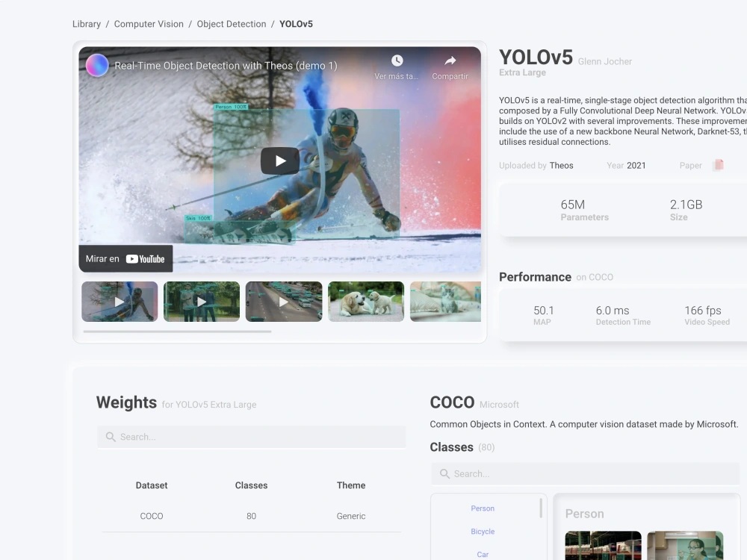This screenshot has width=747, height=560.
Task: Select the two dogs image thumbnail
Action: 366,302
